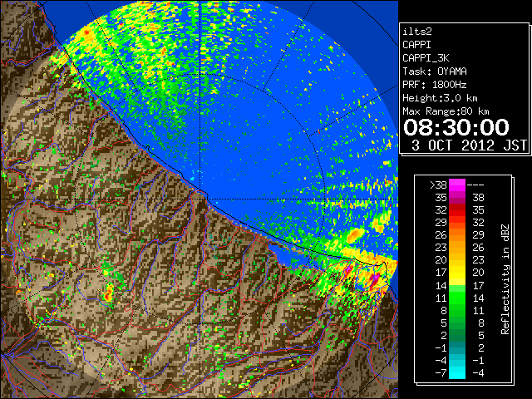Select the 'Height:3.0 km' text

click(x=440, y=98)
